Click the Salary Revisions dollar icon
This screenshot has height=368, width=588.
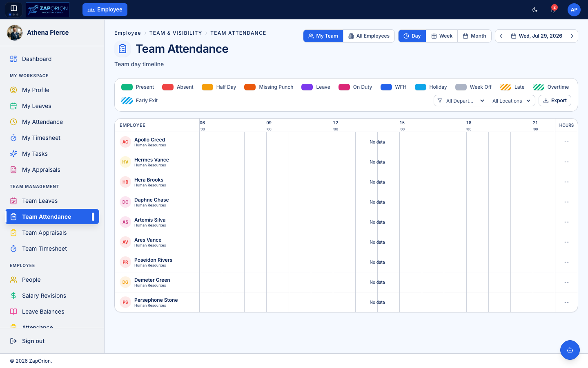click(13, 296)
